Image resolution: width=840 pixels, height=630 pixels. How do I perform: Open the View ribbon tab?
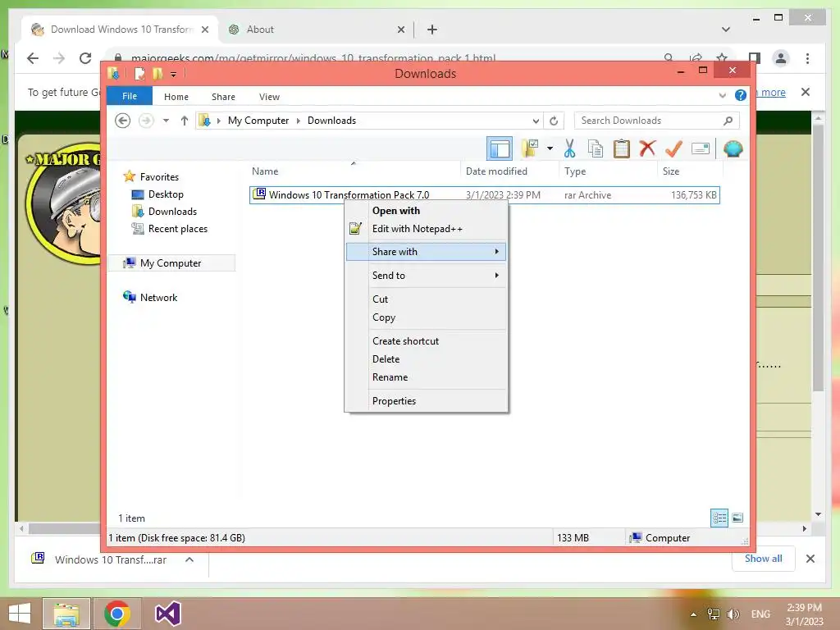(x=269, y=97)
